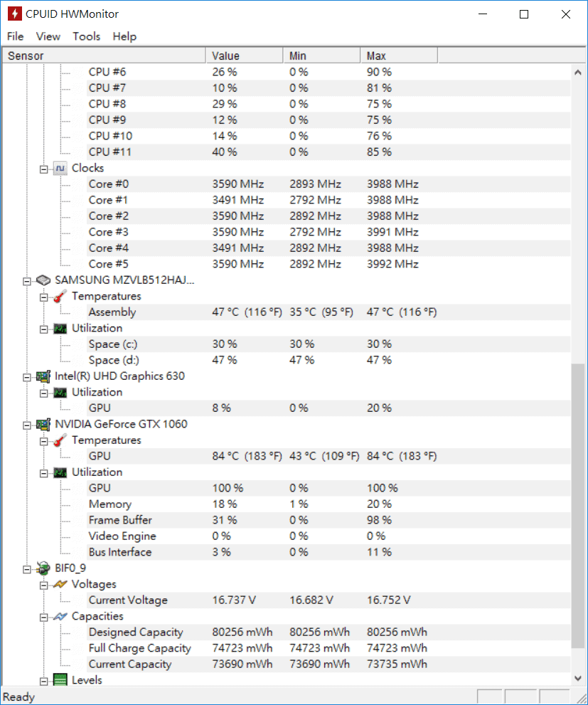Open the Tools menu
Image resolution: width=588 pixels, height=705 pixels.
pyautogui.click(x=86, y=36)
